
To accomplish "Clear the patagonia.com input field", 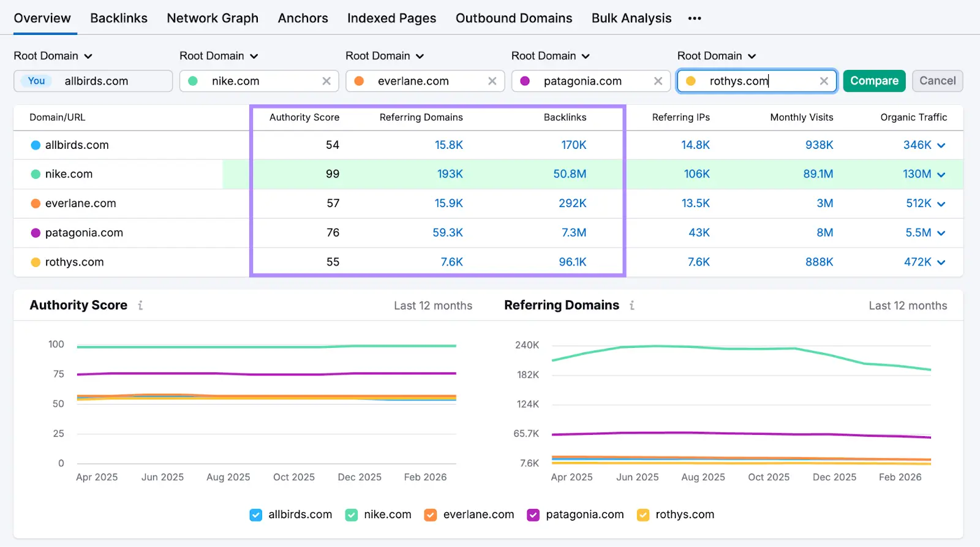I will [x=658, y=81].
